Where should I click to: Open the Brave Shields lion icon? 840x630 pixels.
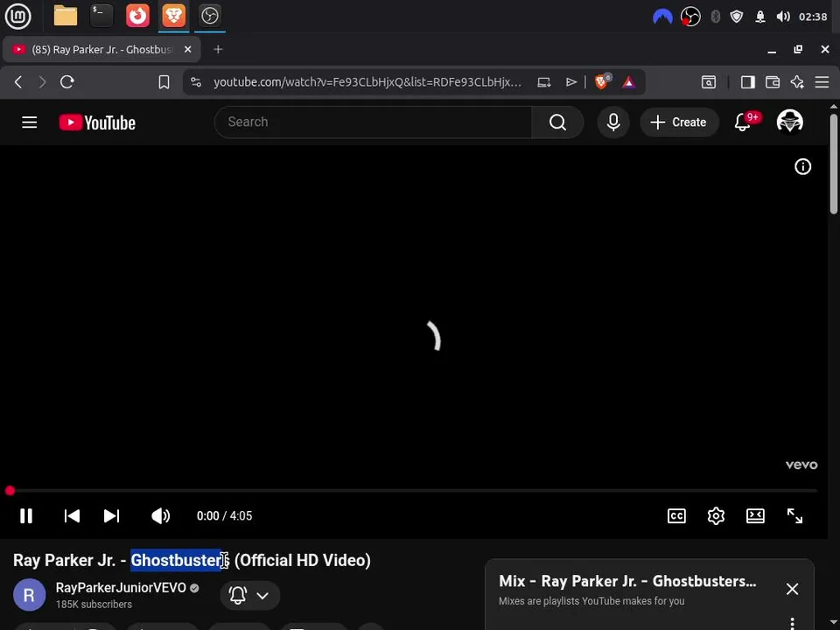602,81
